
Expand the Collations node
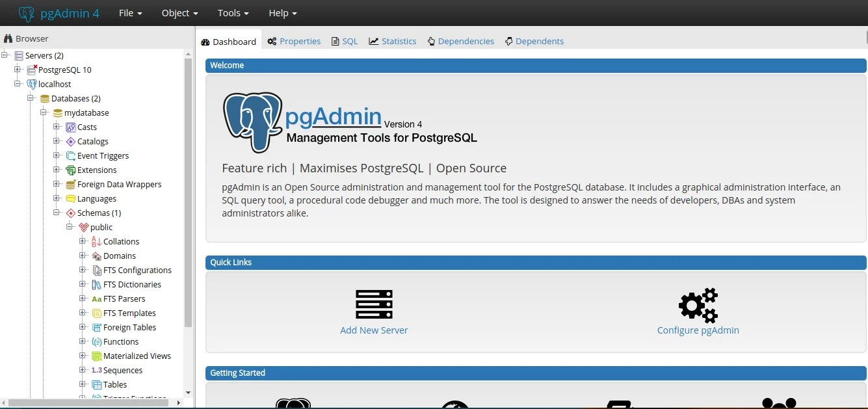(82, 241)
